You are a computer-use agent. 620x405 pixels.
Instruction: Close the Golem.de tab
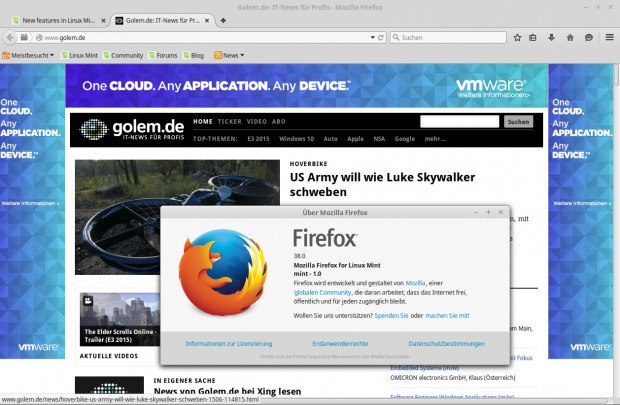(x=207, y=21)
